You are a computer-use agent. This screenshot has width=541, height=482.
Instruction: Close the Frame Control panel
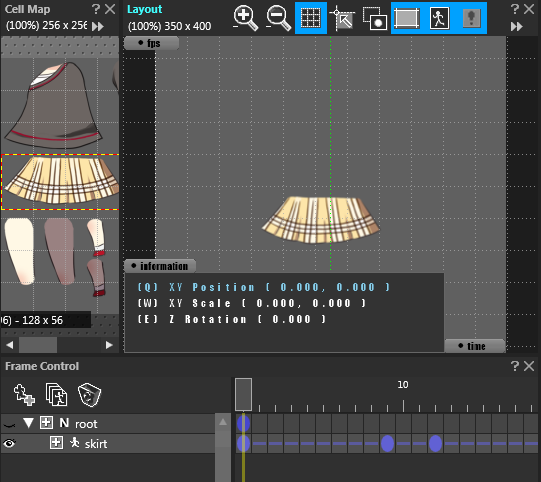click(x=529, y=366)
